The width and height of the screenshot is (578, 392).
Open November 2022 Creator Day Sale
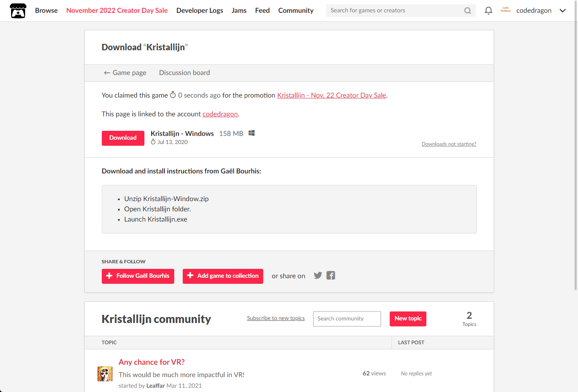click(x=117, y=10)
